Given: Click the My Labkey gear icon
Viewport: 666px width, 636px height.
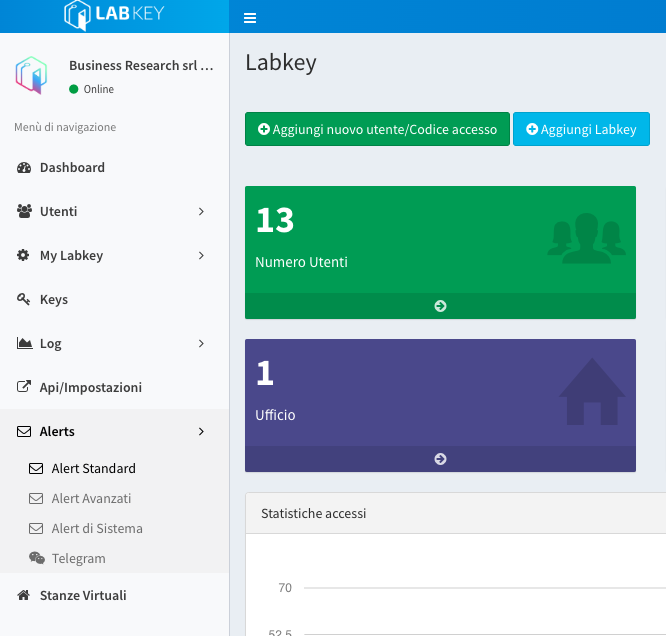Looking at the screenshot, I should point(23,255).
